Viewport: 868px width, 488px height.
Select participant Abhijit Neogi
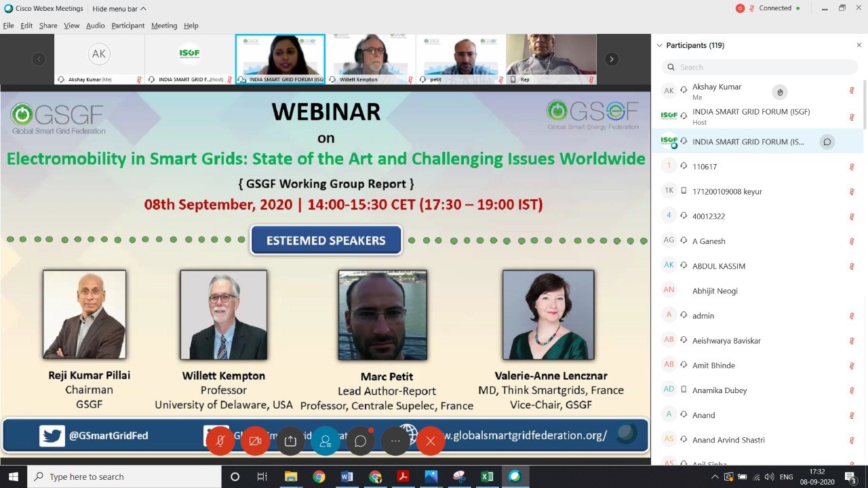(x=757, y=291)
